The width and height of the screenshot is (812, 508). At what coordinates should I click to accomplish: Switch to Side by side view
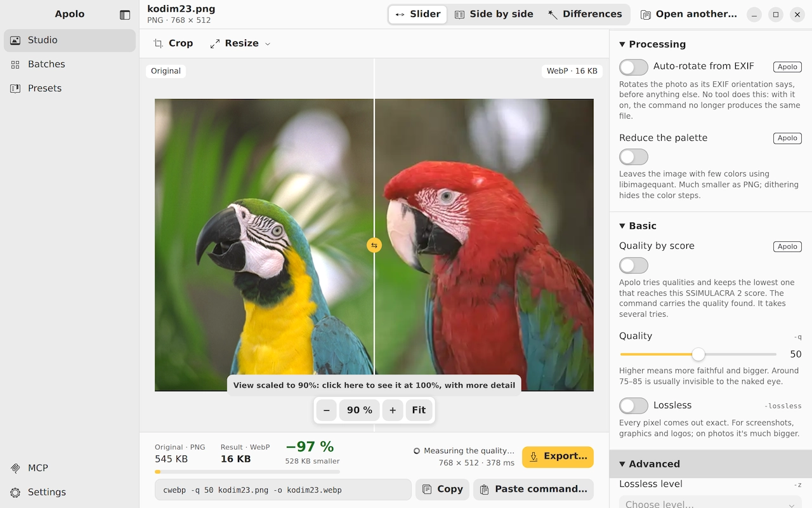point(494,15)
